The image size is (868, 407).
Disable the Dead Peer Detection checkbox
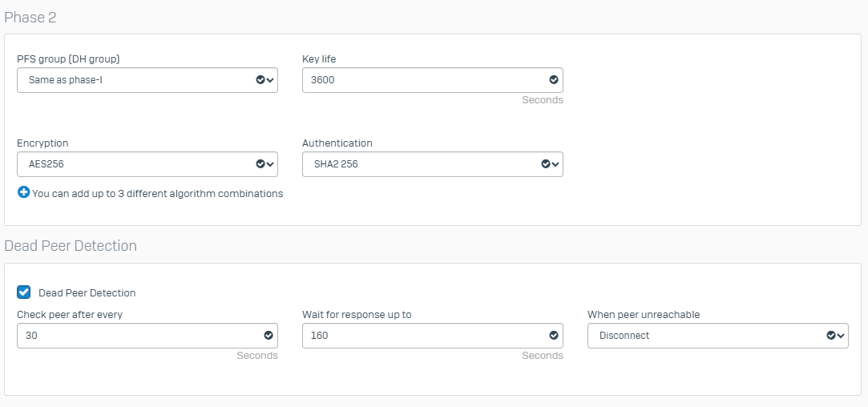coord(24,292)
